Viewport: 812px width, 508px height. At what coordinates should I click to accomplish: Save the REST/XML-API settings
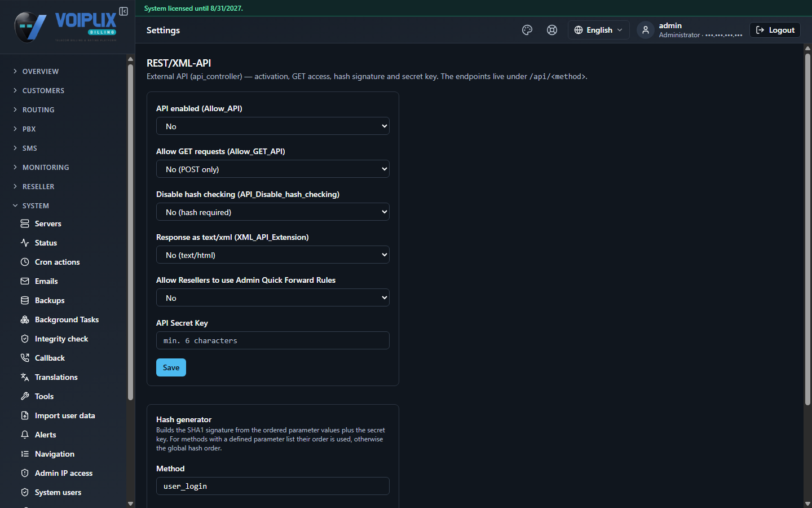tap(171, 367)
